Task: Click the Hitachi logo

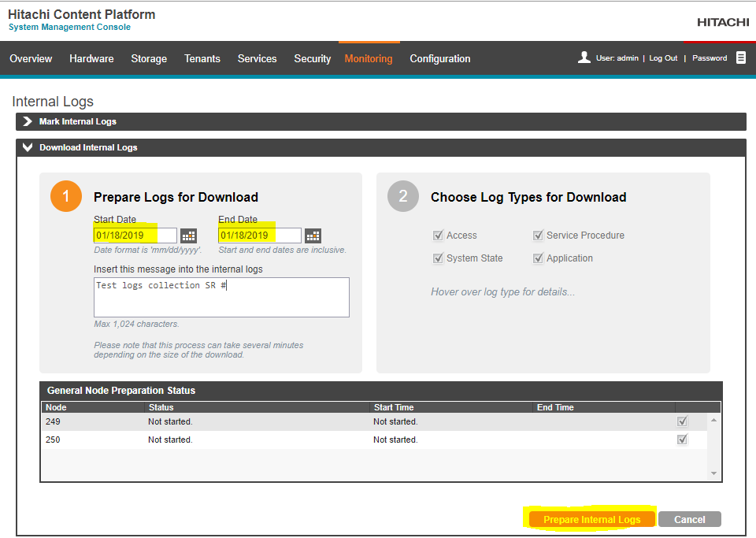Action: click(x=722, y=22)
